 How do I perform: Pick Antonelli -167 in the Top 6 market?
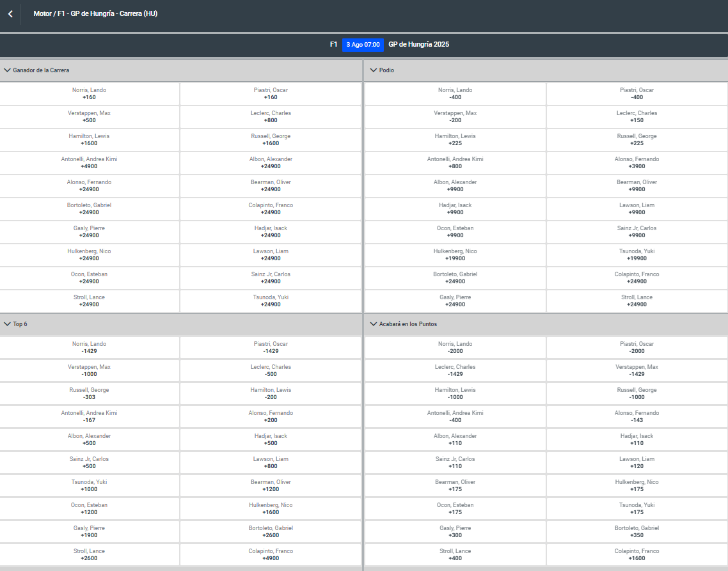click(90, 417)
